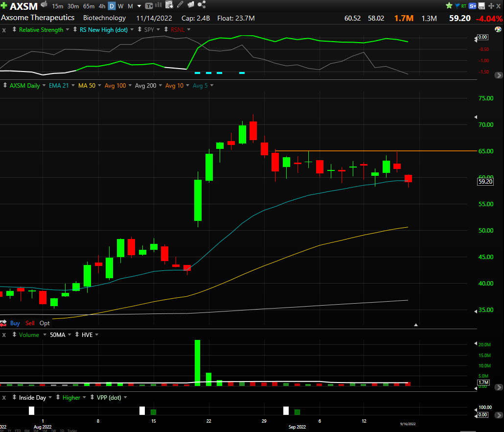The width and height of the screenshot is (504, 432).
Task: Expand the Relative Strength indicator dropdown
Action: (x=68, y=29)
